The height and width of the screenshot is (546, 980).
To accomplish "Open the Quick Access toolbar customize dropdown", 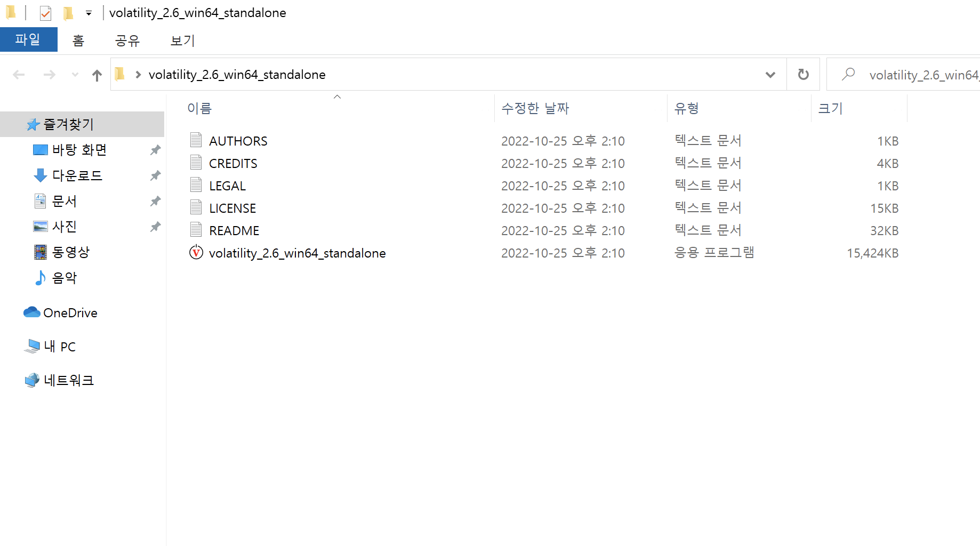I will pyautogui.click(x=89, y=13).
